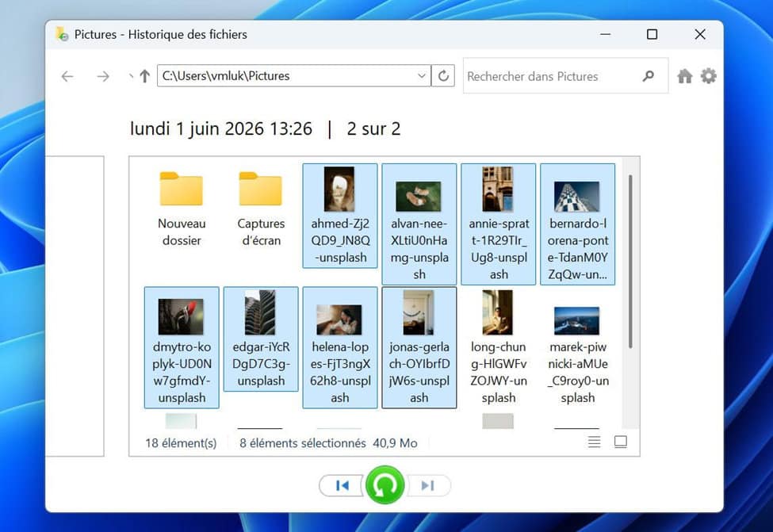Open the address bar path dropdown
Viewport: 773px width, 532px height.
click(422, 76)
